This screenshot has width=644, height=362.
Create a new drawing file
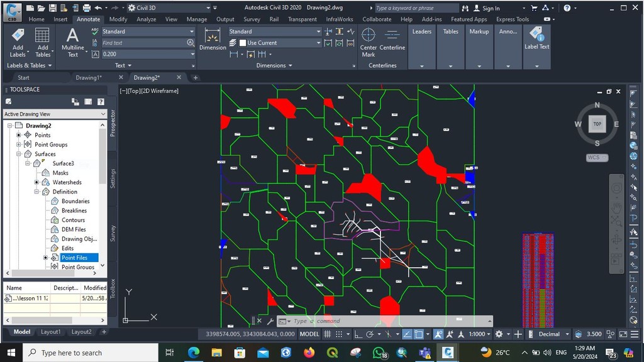tap(30, 8)
